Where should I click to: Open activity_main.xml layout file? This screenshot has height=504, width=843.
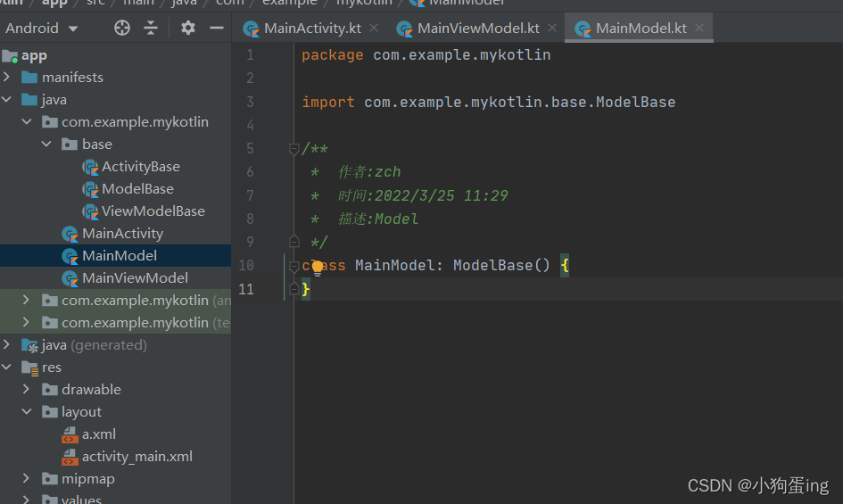(x=136, y=457)
